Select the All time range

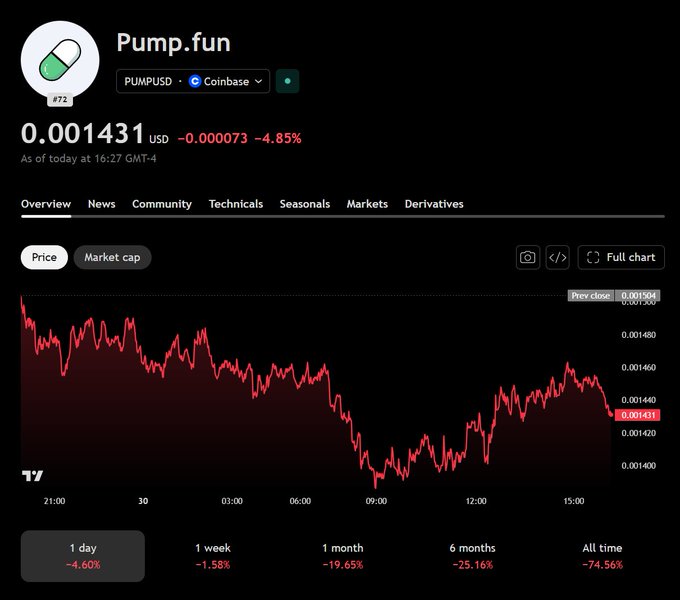(x=602, y=556)
